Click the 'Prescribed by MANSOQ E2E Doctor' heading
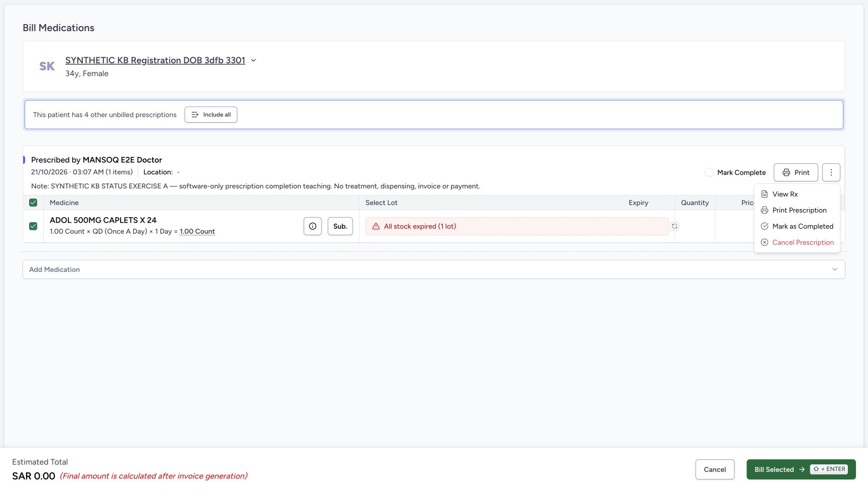Viewport: 868px width, 491px height. (x=96, y=160)
